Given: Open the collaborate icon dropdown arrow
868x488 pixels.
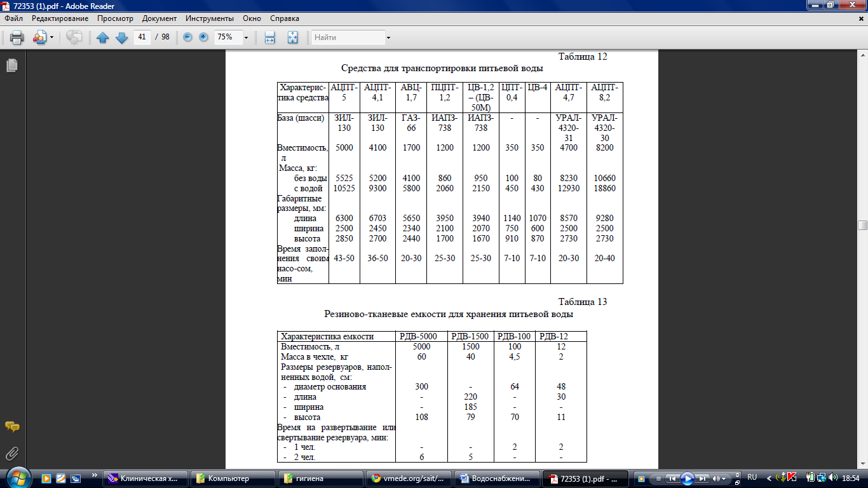Looking at the screenshot, I should [x=51, y=37].
